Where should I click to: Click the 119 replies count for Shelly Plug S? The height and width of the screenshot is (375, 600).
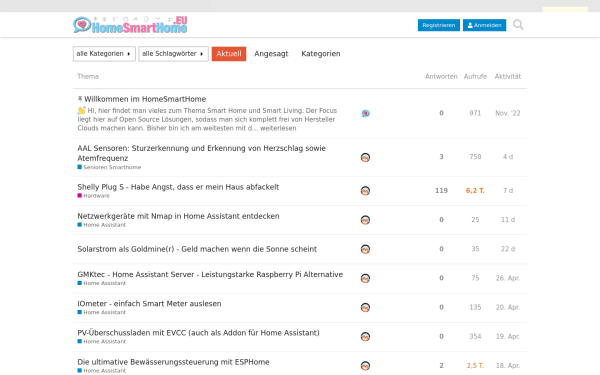[441, 191]
